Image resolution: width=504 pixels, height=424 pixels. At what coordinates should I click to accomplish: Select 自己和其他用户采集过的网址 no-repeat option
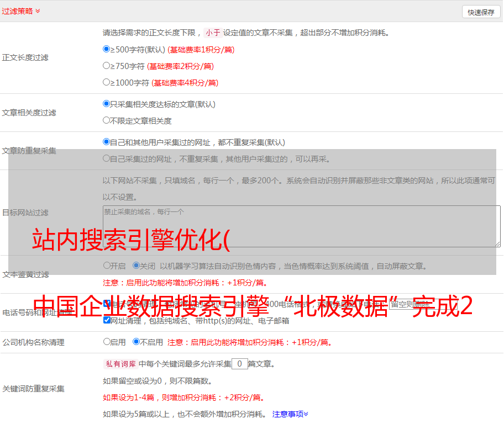coord(106,142)
